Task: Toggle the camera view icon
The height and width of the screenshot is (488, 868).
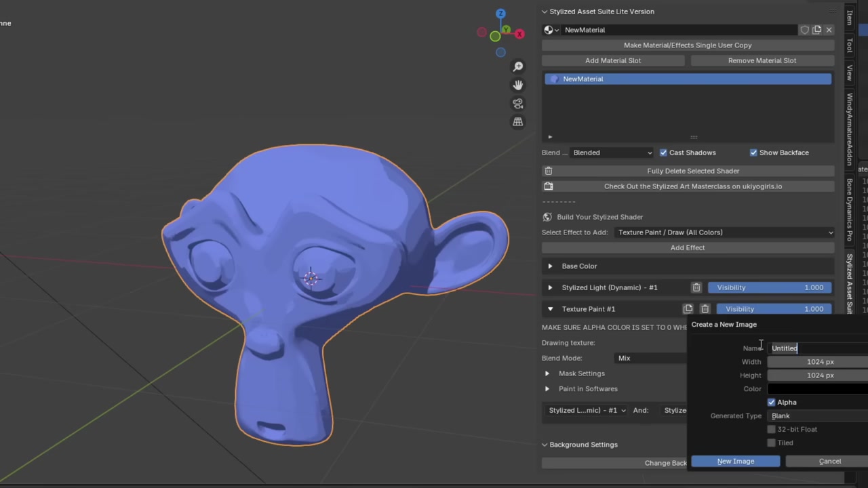Action: click(x=518, y=104)
